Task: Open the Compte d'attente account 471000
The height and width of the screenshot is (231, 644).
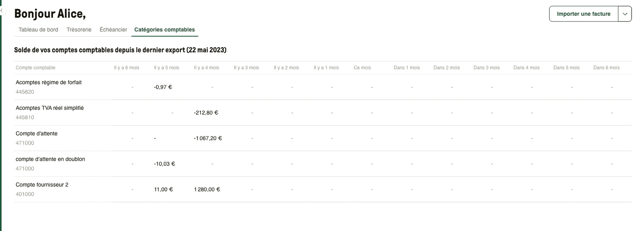Action: [x=37, y=133]
